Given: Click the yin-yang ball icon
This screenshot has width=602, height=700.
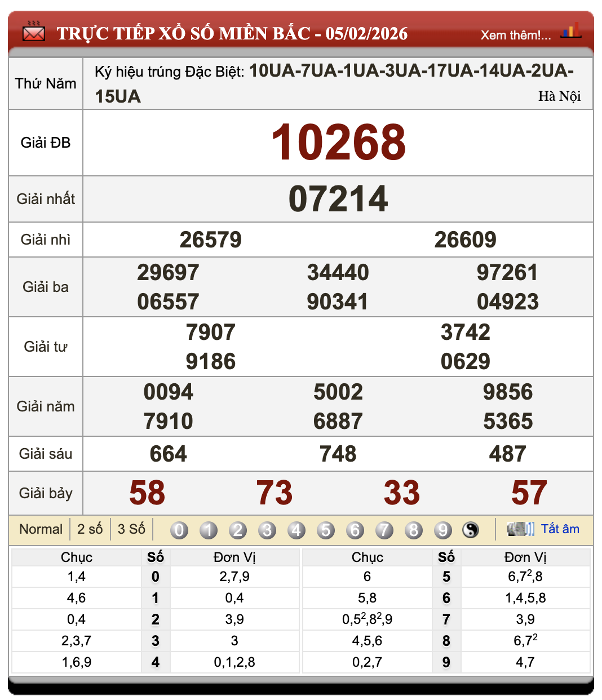Looking at the screenshot, I should point(471,530).
